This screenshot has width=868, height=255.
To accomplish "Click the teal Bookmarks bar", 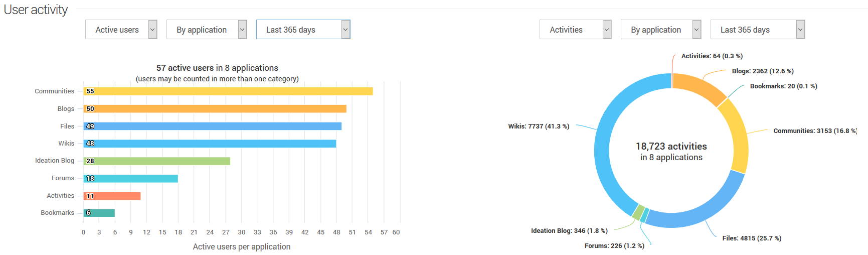I will coord(99,213).
